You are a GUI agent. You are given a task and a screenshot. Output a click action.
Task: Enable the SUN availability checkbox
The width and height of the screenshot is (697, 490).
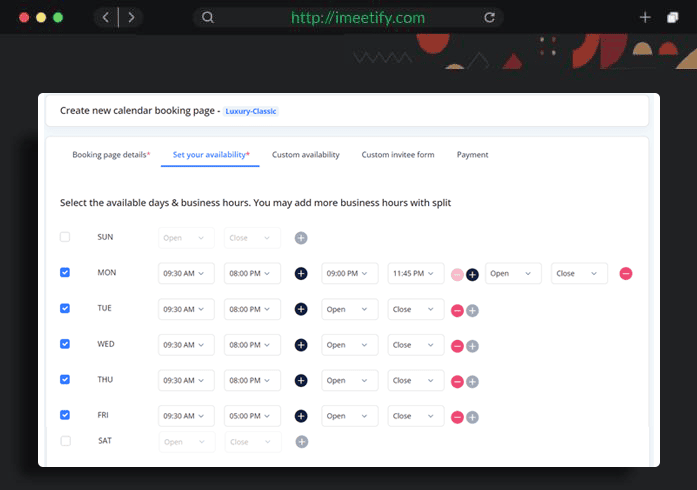(x=65, y=237)
